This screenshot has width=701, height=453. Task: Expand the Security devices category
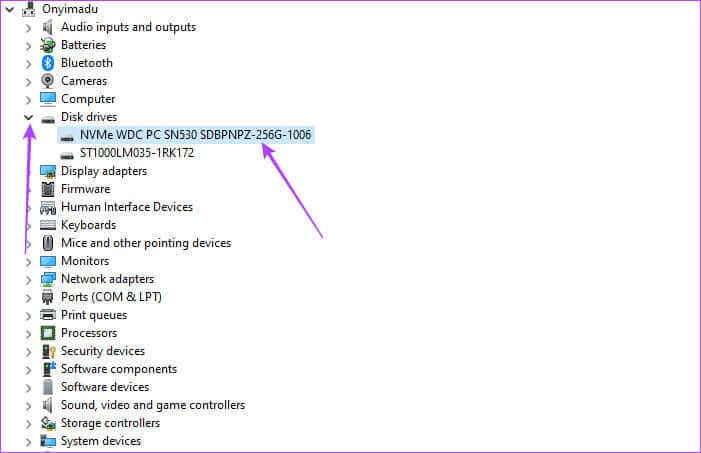[x=28, y=352]
